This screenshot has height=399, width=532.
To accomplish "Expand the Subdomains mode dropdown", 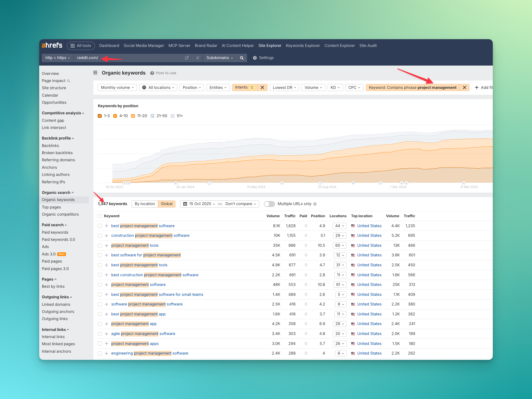I will 220,58.
